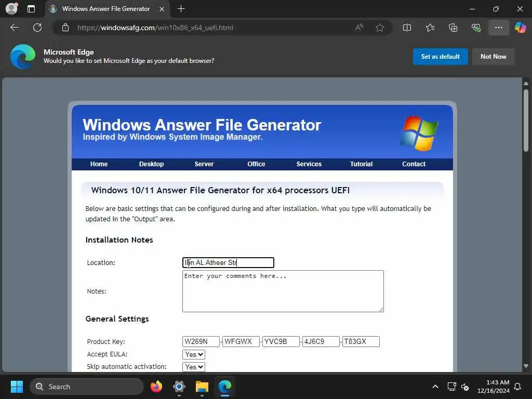Close the Windows Answer File Generator tab
The image size is (532, 399).
coord(162,9)
